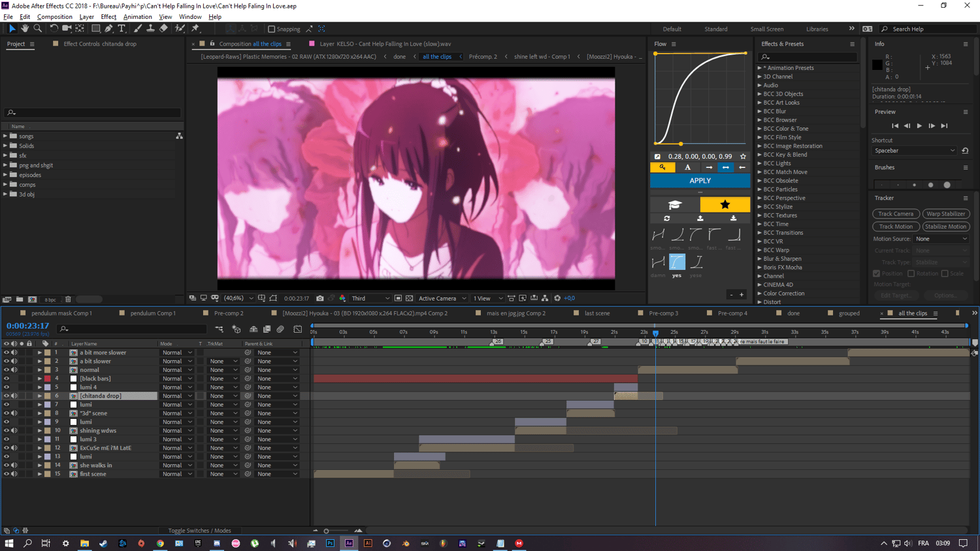Image resolution: width=980 pixels, height=551 pixels.
Task: Select the Hand tool
Action: [x=25, y=29]
